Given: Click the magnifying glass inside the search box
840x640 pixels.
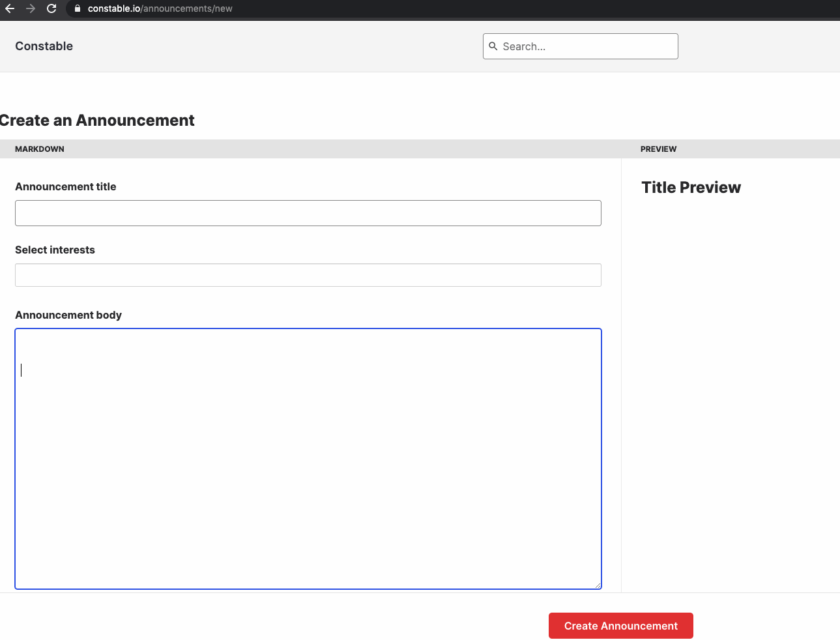Looking at the screenshot, I should click(x=493, y=46).
